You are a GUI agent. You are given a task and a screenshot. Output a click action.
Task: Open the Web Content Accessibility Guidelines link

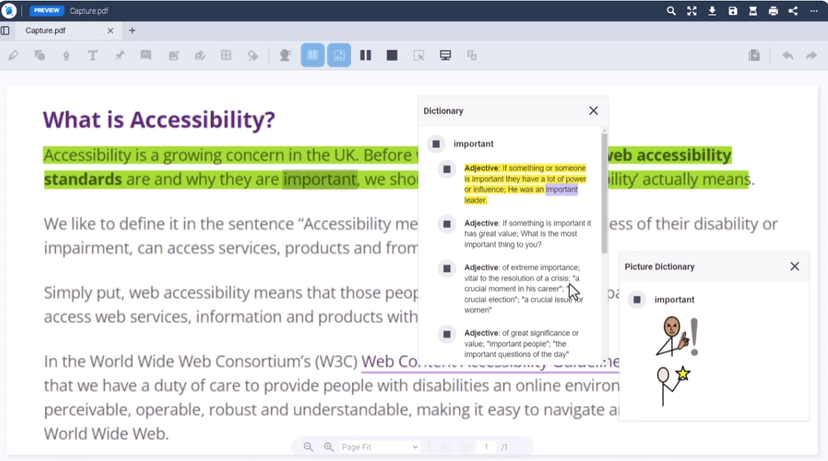[490, 362]
